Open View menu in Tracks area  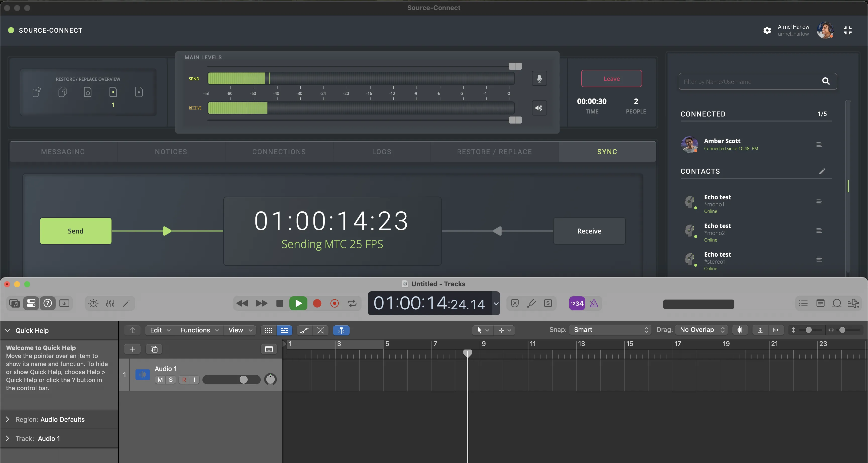pyautogui.click(x=240, y=330)
